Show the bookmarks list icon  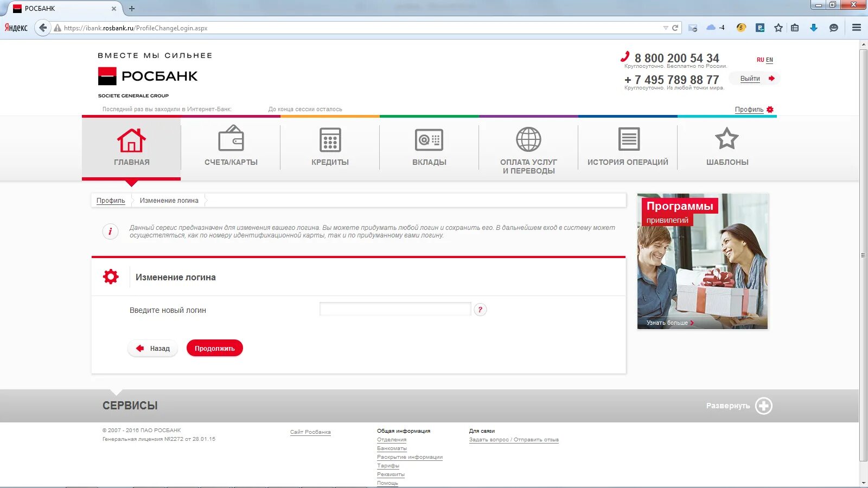coord(795,28)
